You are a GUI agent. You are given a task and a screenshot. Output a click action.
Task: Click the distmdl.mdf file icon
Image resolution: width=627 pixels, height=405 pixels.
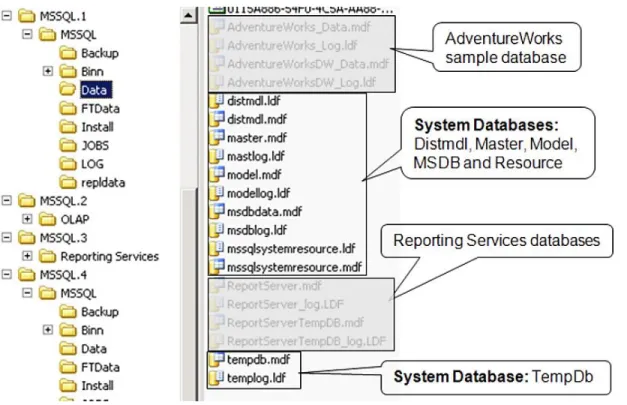217,119
